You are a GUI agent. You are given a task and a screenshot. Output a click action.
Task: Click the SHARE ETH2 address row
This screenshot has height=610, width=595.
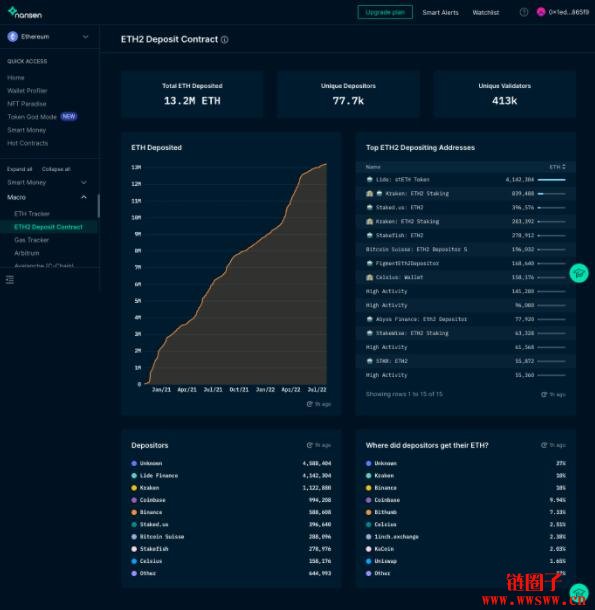(x=465, y=361)
